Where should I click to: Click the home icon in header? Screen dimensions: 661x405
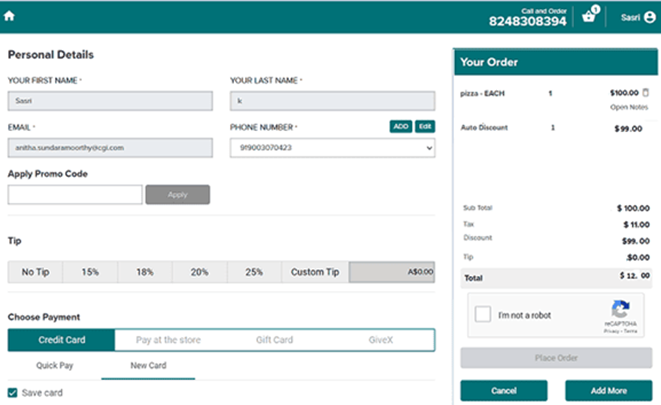(10, 16)
